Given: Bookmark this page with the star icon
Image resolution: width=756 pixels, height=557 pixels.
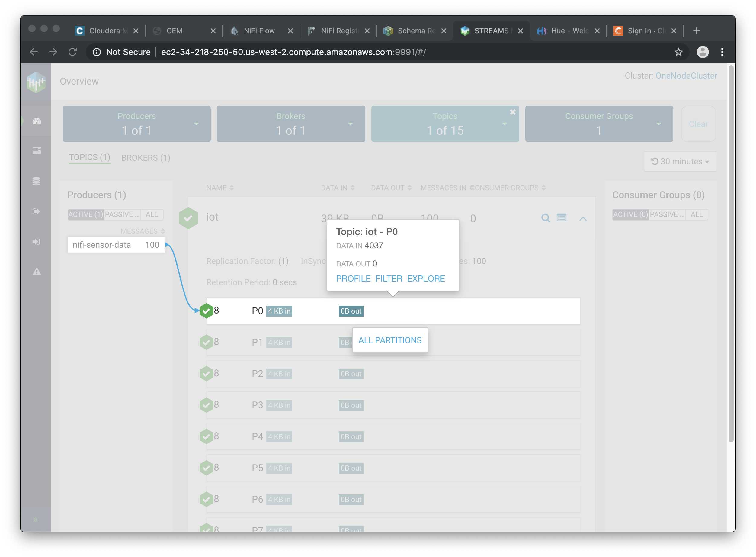Looking at the screenshot, I should coord(678,52).
